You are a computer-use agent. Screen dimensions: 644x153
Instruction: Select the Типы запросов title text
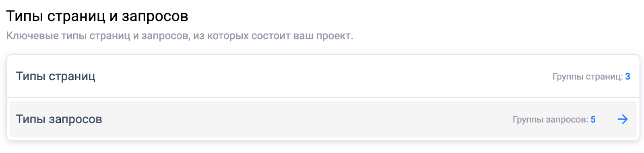point(59,119)
